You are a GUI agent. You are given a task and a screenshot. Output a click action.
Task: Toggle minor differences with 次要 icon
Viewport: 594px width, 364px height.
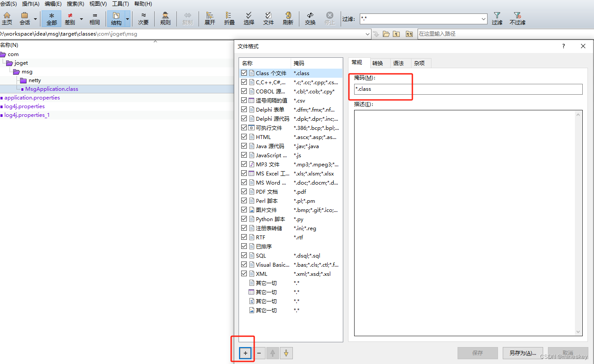143,19
